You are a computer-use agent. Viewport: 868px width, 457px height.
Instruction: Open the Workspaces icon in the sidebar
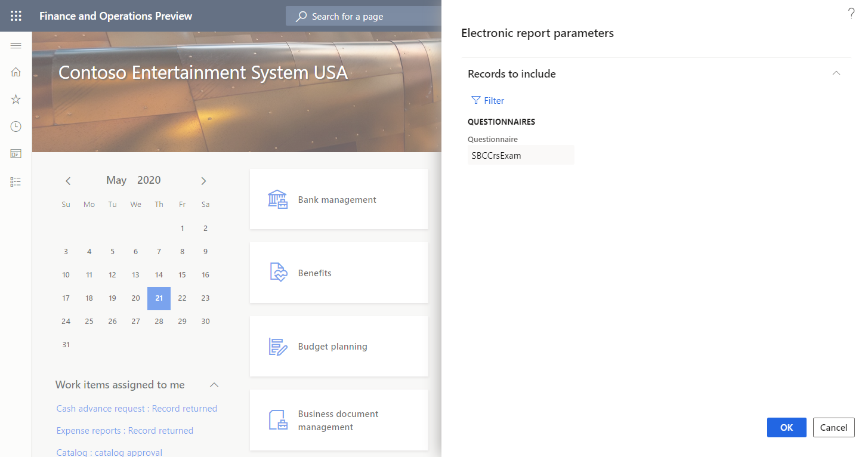[x=16, y=153]
